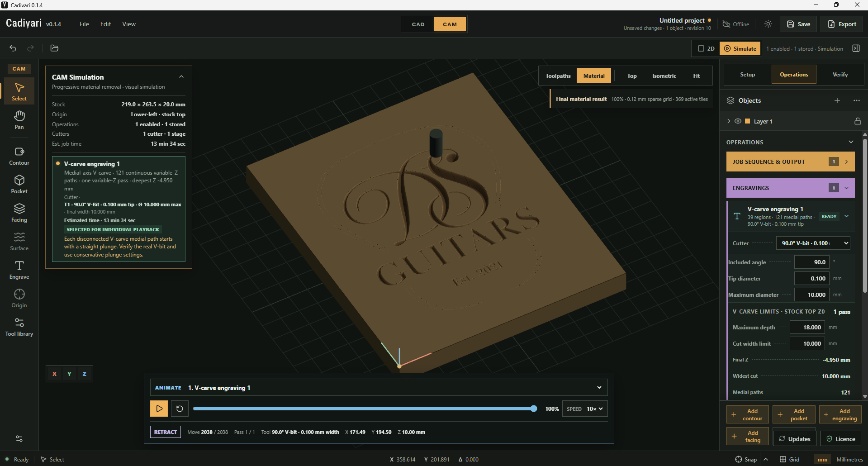868x466 pixels.
Task: Open the Cutter dropdown
Action: (813, 243)
